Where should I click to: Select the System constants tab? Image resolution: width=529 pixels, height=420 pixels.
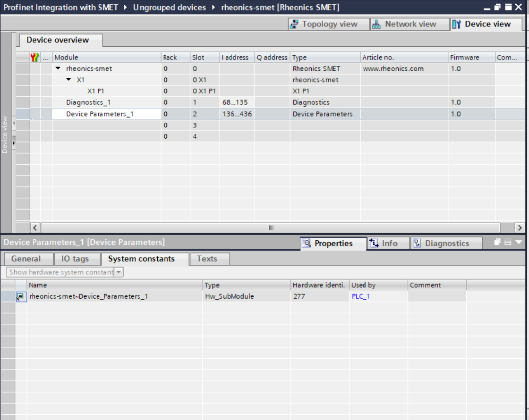tap(145, 259)
